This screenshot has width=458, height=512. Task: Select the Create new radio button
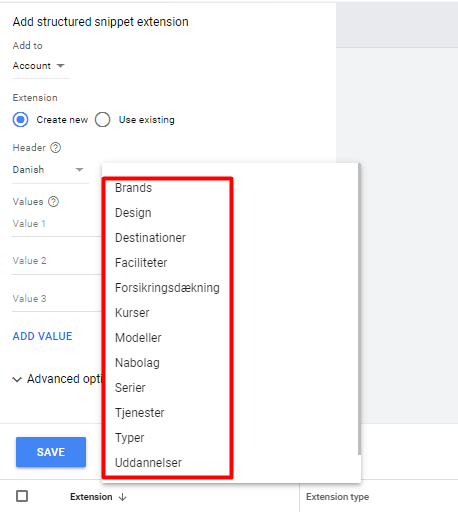(21, 120)
